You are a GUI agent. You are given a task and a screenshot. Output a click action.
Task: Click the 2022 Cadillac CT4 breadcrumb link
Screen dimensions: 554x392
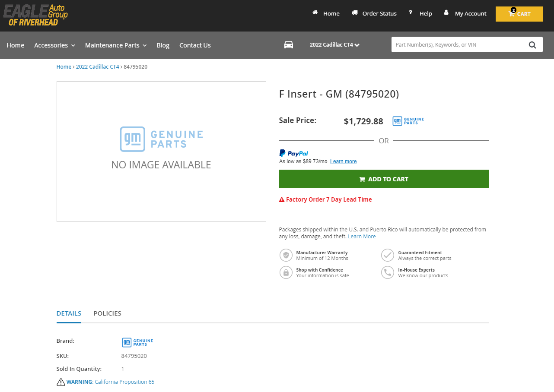97,67
